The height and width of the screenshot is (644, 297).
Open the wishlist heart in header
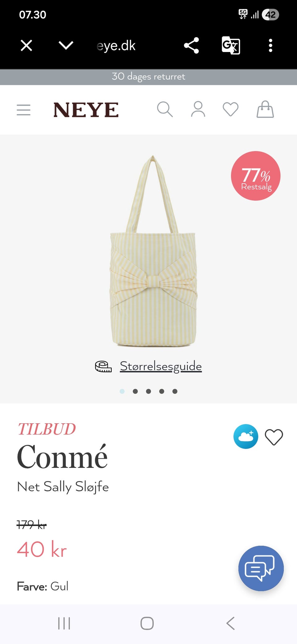point(230,109)
